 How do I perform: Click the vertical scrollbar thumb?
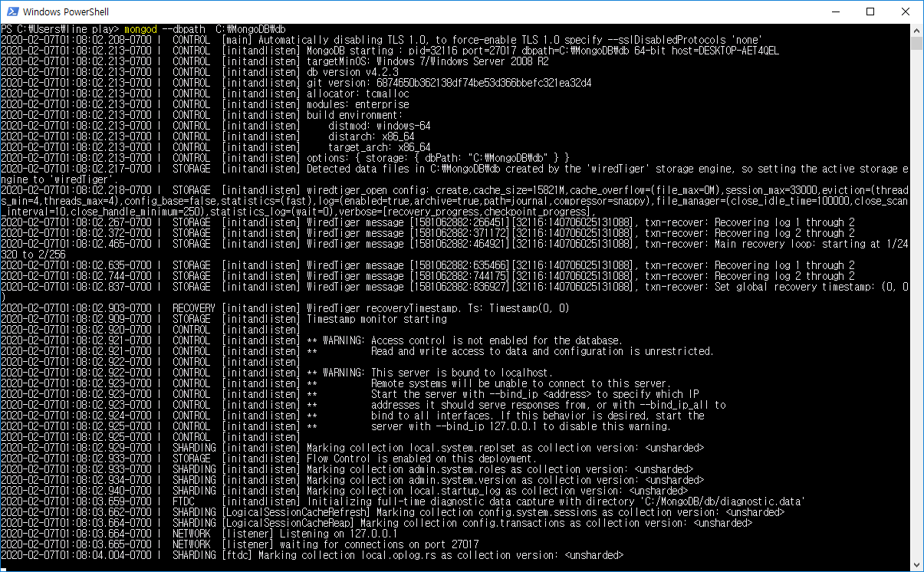click(916, 43)
